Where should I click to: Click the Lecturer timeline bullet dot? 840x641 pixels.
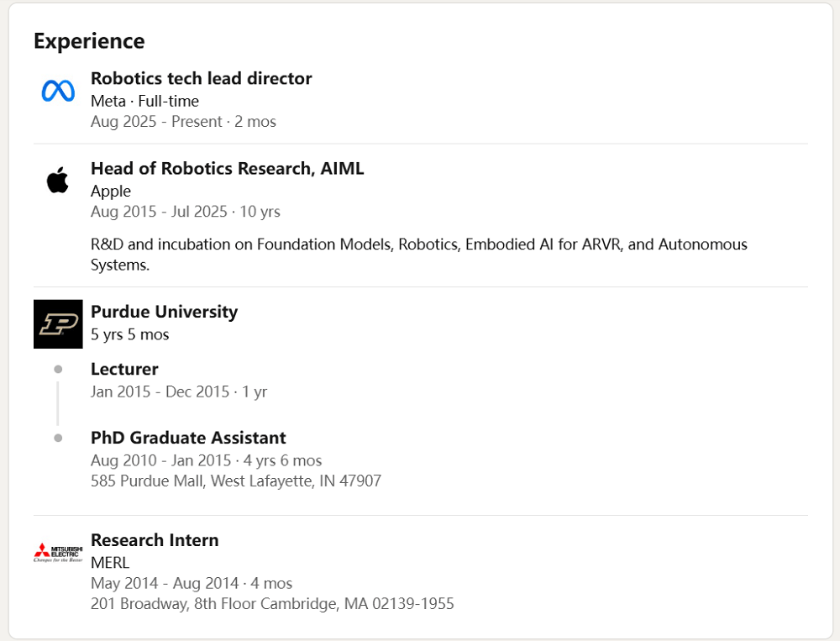point(58,369)
